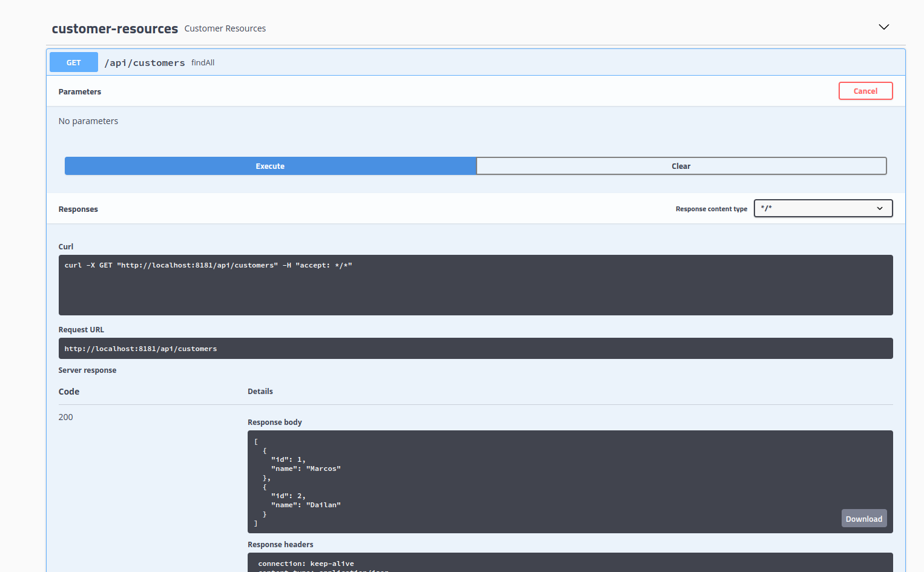Cancel the Try it out mode

(865, 90)
